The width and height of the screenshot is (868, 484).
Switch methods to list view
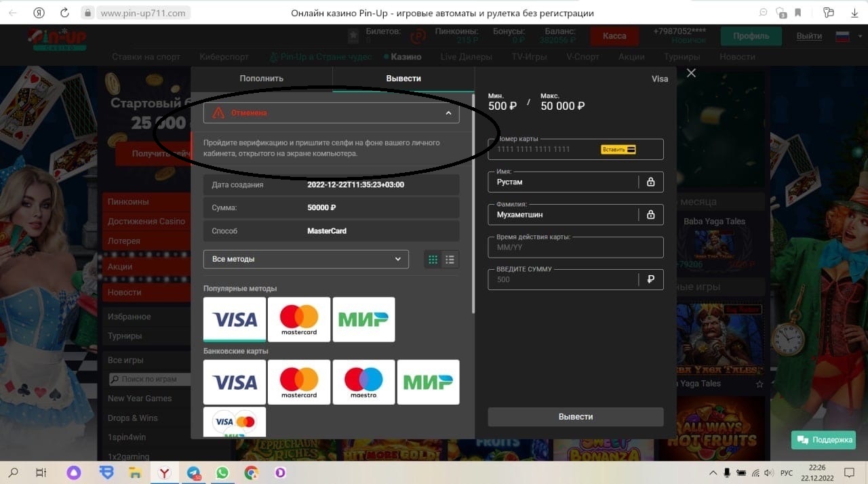click(450, 259)
